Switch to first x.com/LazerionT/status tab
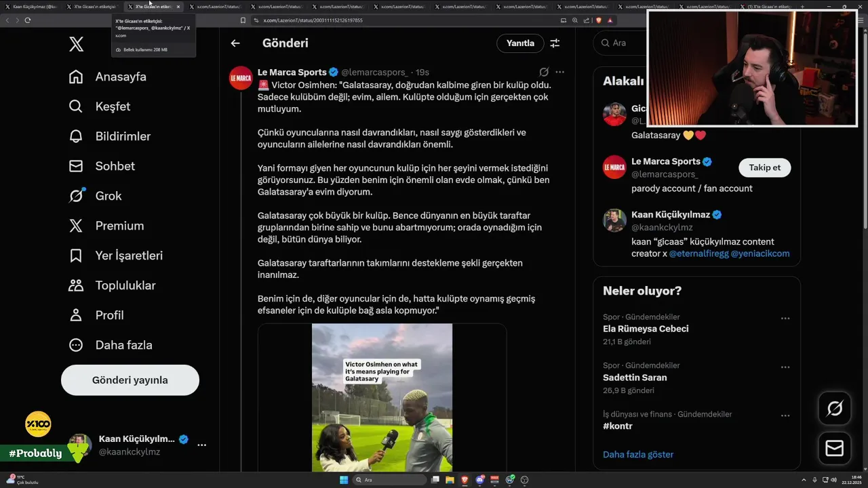 point(214,7)
